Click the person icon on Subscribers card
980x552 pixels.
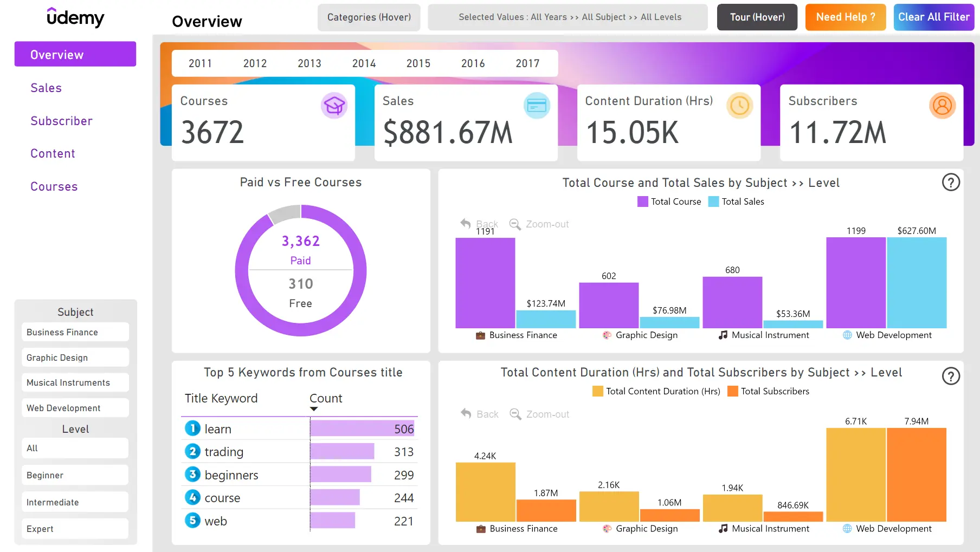point(943,106)
